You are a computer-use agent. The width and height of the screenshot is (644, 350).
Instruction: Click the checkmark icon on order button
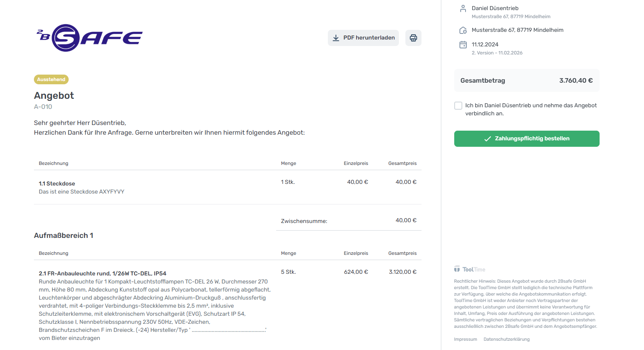click(x=487, y=139)
